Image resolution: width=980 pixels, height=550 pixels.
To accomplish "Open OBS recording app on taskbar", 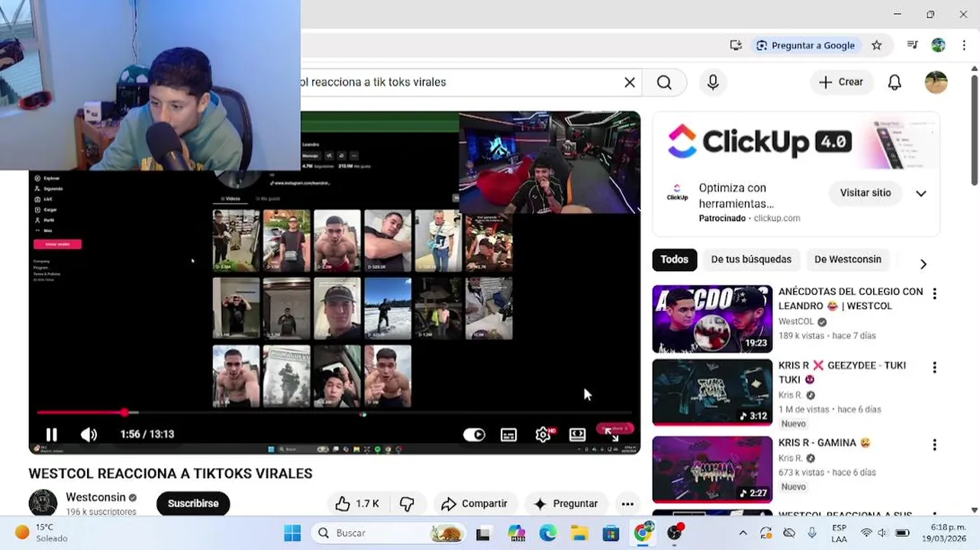I will [x=675, y=532].
